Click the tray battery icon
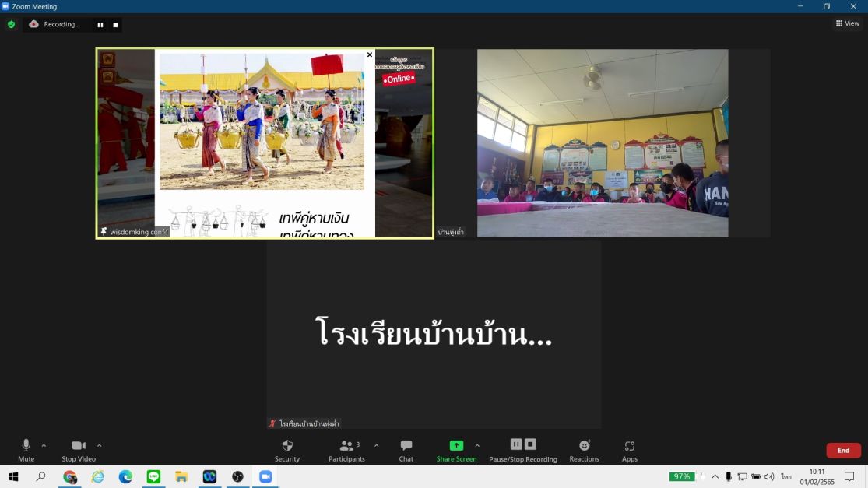Viewport: 868px width, 488px height. tap(756, 476)
